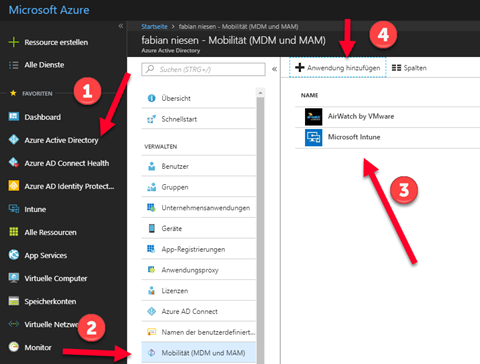Click the Azure AD Identity Protection icon
Screen dimensions: 480x364
(14, 186)
